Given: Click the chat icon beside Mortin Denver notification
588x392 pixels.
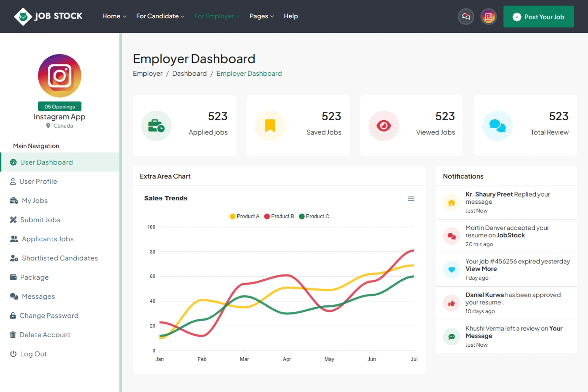Looking at the screenshot, I should [451, 236].
